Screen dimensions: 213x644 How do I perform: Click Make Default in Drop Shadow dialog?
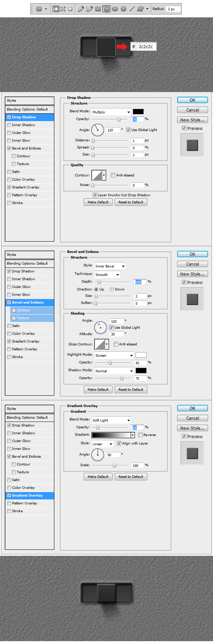tap(98, 202)
